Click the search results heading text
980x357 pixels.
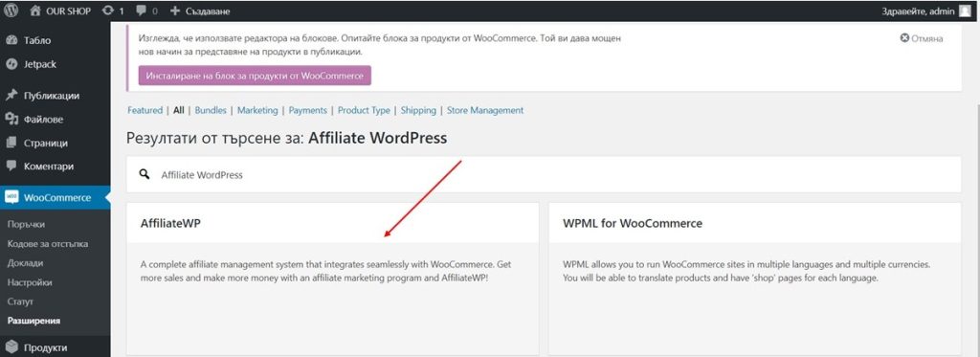[x=286, y=138]
